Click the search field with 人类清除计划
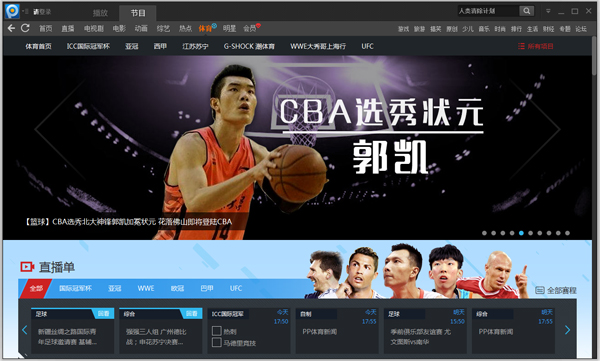The width and height of the screenshot is (600, 361). coord(488,11)
